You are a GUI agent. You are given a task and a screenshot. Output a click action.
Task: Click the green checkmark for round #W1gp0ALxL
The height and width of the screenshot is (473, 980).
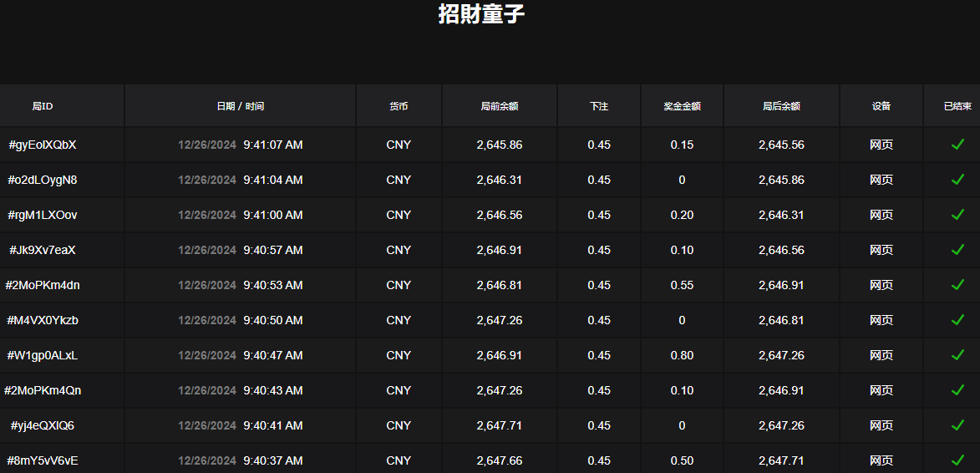point(957,355)
